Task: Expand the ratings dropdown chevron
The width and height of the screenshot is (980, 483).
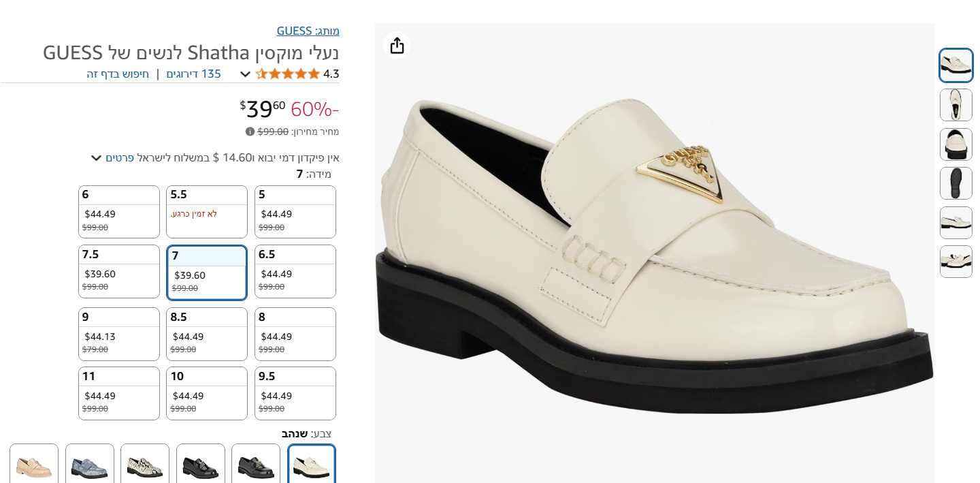Action: [246, 74]
